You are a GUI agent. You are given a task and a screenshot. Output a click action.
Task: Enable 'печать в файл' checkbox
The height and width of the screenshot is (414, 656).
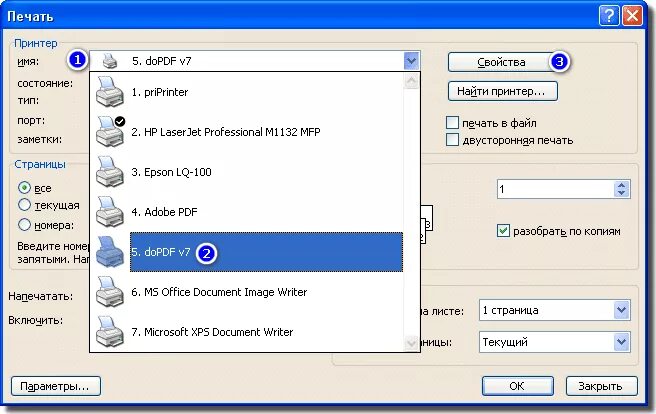(452, 123)
